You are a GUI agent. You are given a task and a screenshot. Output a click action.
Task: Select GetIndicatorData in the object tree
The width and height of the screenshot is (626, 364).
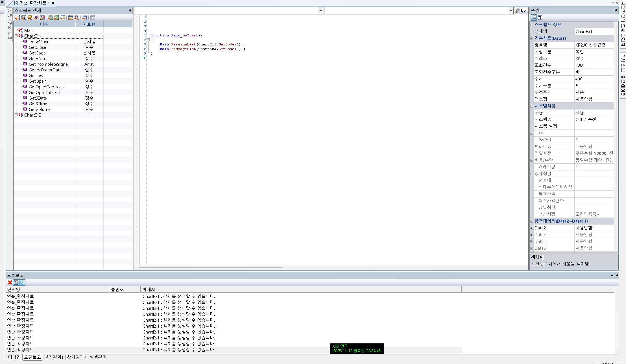(45, 70)
